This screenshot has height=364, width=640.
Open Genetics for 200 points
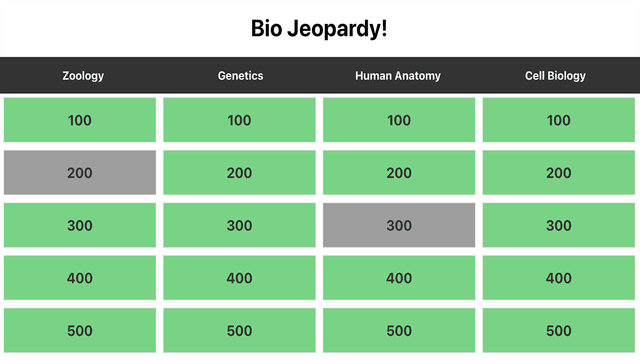point(240,173)
